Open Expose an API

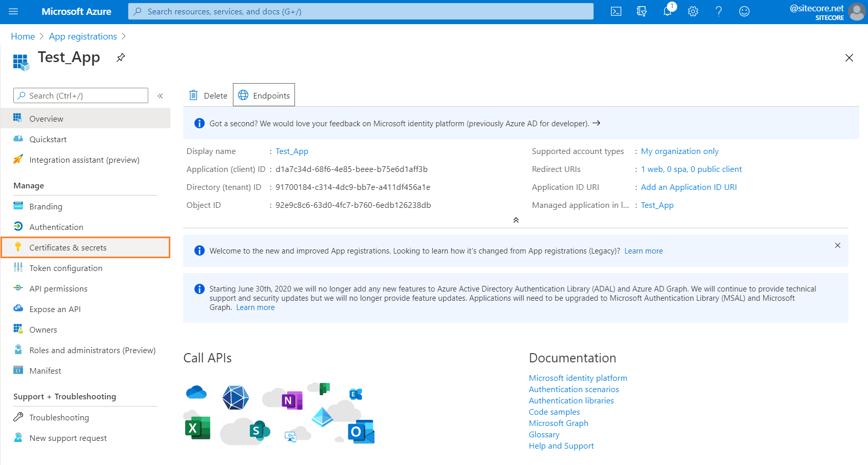pos(85,309)
